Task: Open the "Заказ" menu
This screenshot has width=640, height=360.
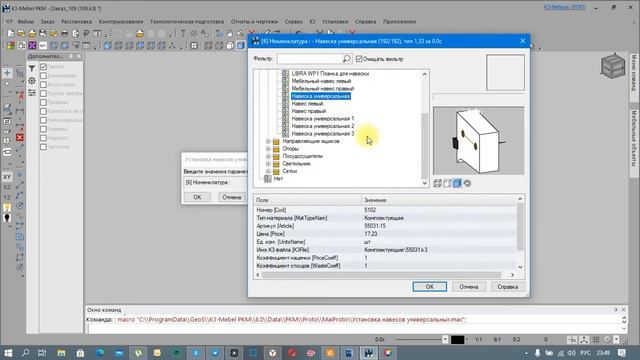Action: 47,22
